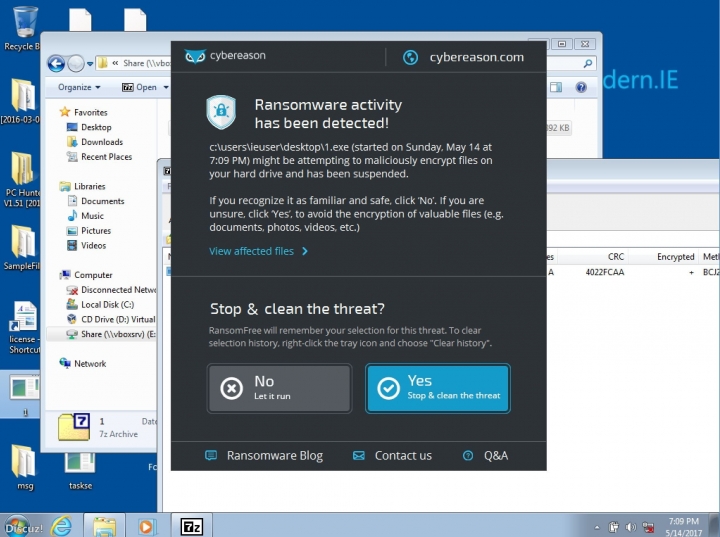
Task: Select the license Shortcut desktop icon
Action: pyautogui.click(x=23, y=328)
